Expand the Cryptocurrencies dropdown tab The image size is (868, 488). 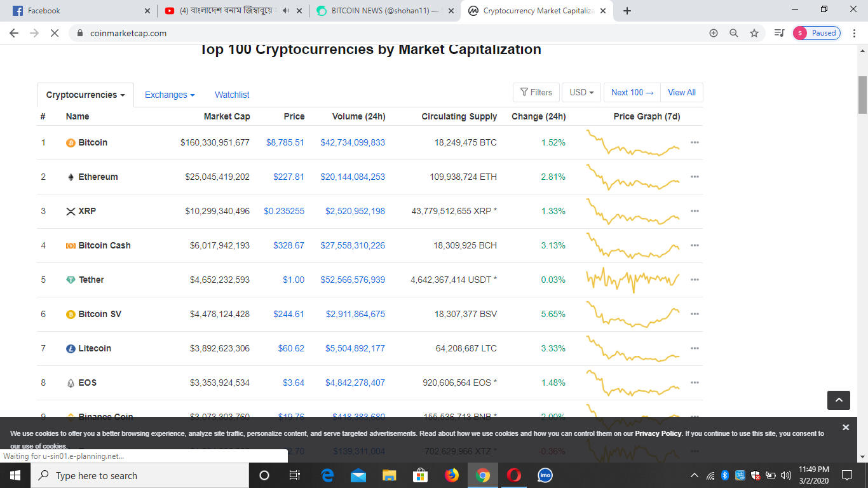[86, 95]
